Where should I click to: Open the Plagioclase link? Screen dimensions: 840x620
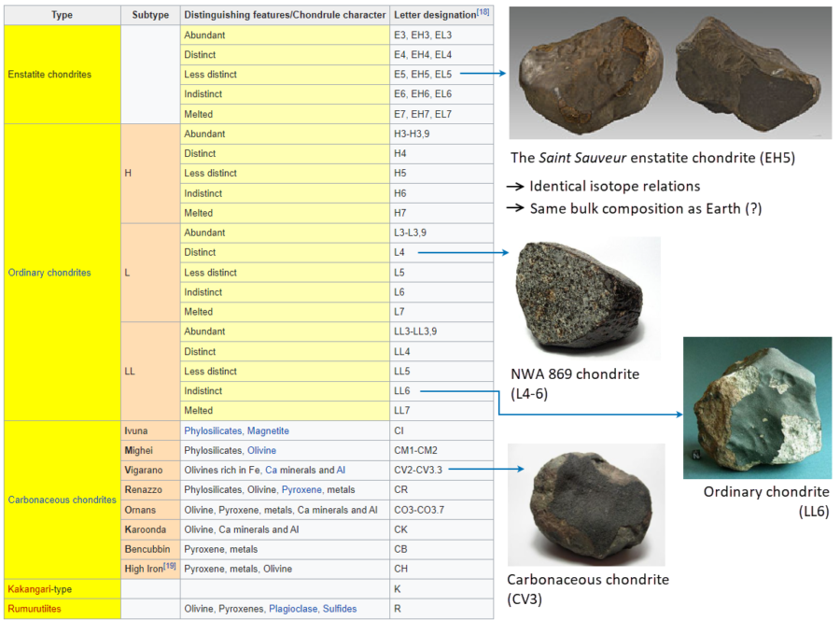pos(293,609)
